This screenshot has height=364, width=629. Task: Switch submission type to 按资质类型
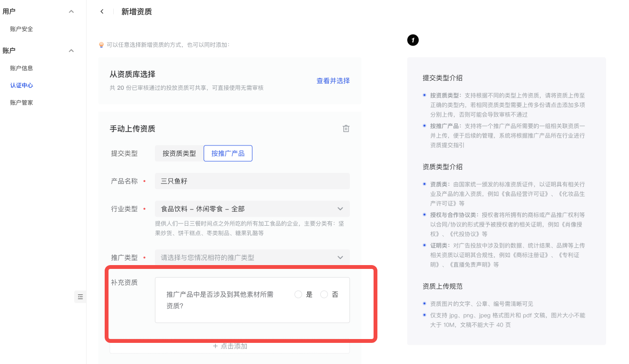(179, 153)
